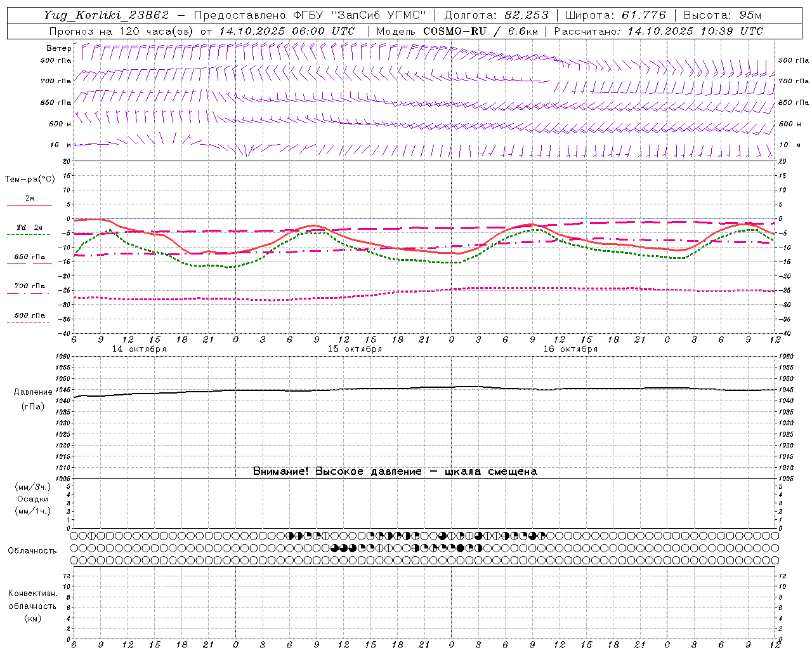Select the 2м temperature legend entry

pos(30,198)
